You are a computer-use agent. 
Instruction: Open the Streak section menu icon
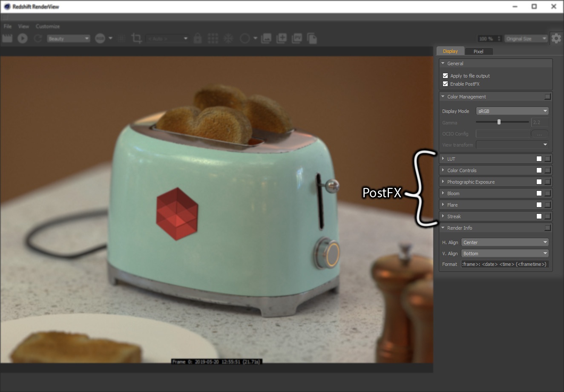pyautogui.click(x=547, y=216)
